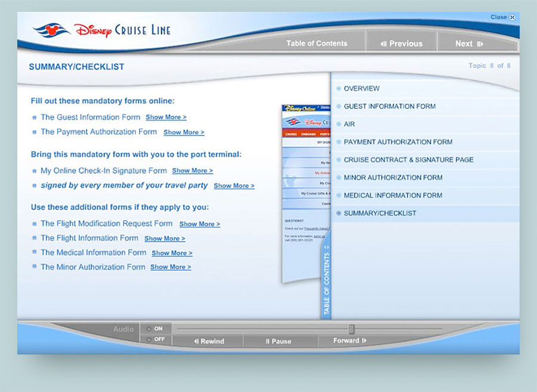Turn audio ON radio button

tap(149, 328)
